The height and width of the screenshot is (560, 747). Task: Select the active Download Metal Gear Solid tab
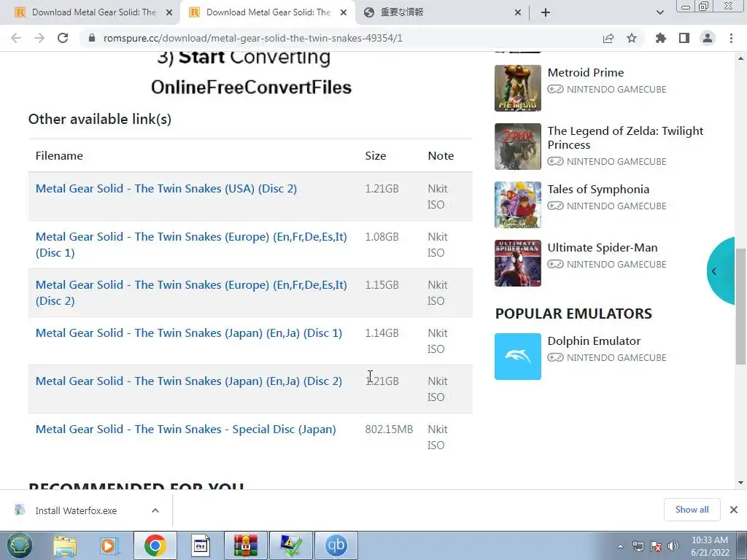[267, 12]
